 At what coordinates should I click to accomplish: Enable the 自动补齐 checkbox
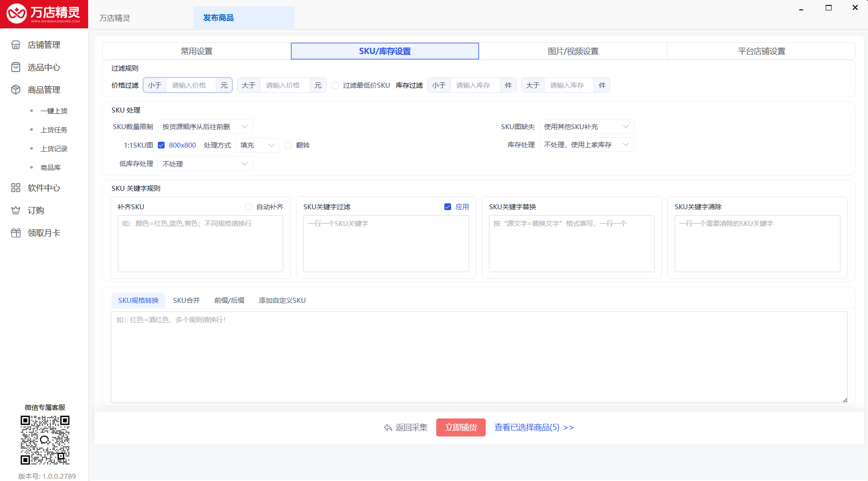point(248,207)
